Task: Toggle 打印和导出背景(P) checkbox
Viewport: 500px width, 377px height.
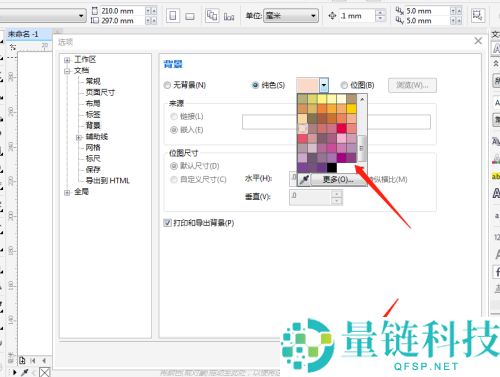Action: (x=167, y=223)
